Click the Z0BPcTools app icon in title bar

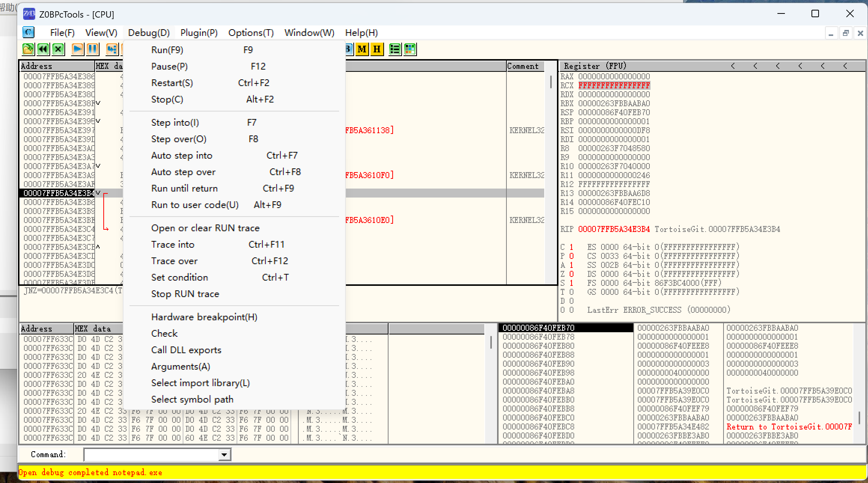[29, 14]
